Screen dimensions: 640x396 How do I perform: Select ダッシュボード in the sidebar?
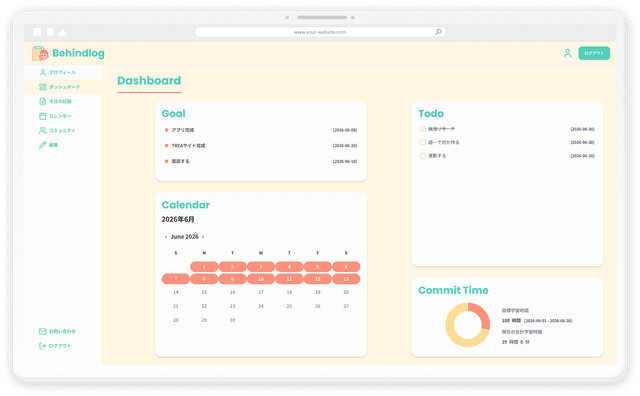pos(62,87)
